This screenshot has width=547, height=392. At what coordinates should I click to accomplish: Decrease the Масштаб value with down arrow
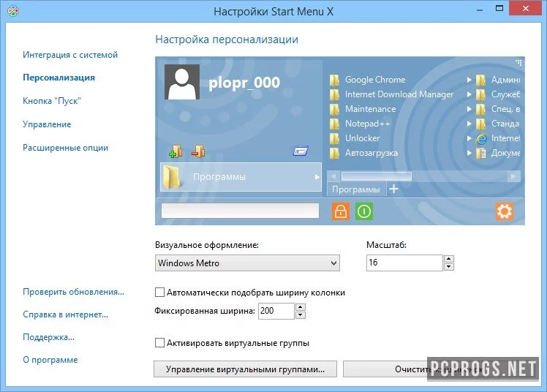pos(448,267)
